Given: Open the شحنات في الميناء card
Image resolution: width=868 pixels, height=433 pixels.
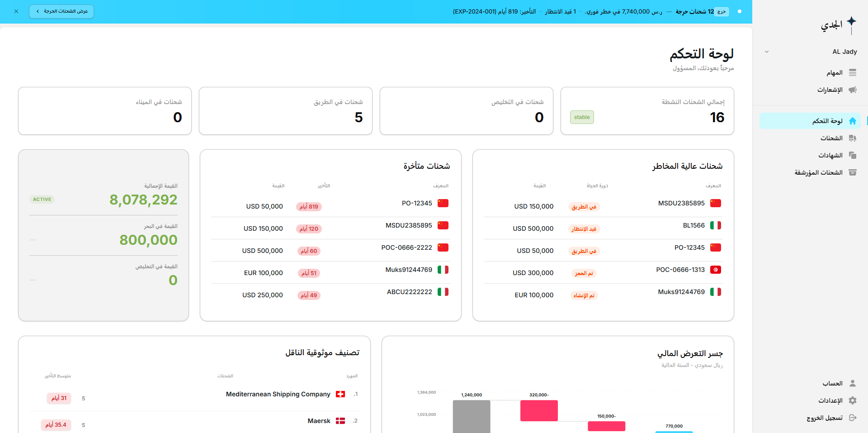Looking at the screenshot, I should (105, 111).
